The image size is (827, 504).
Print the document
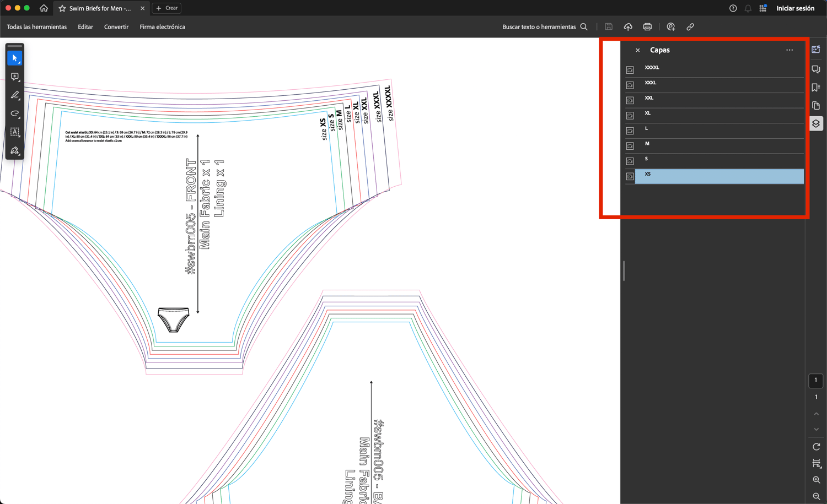(647, 27)
